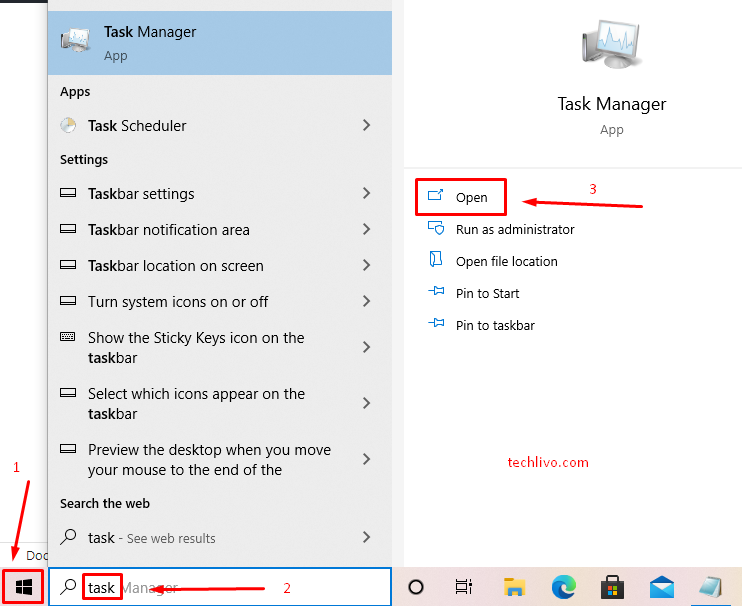Click the Run as administrator shield icon
This screenshot has width=742, height=606.
[x=436, y=228]
